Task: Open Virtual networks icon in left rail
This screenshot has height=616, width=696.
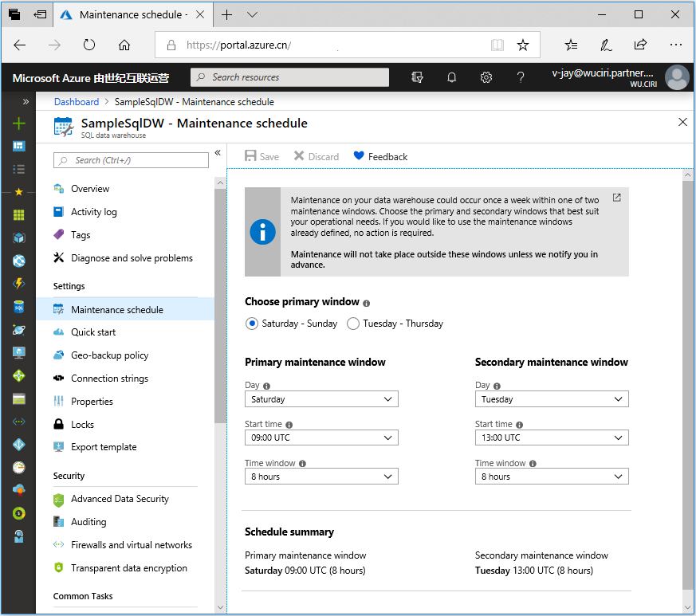Action: (18, 422)
